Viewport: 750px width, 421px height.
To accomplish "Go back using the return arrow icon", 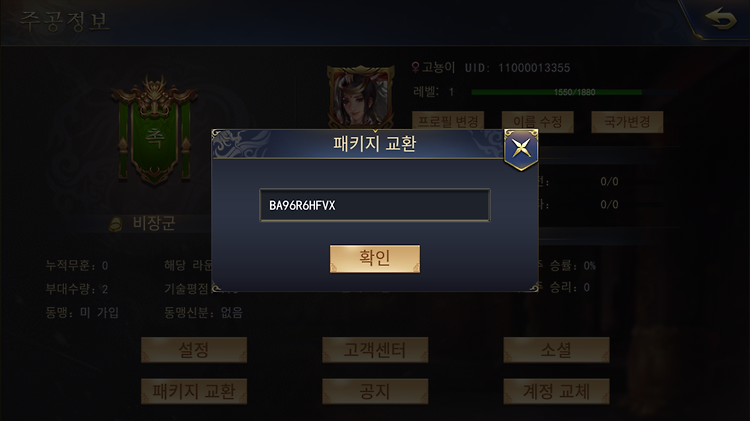I will tap(720, 20).
